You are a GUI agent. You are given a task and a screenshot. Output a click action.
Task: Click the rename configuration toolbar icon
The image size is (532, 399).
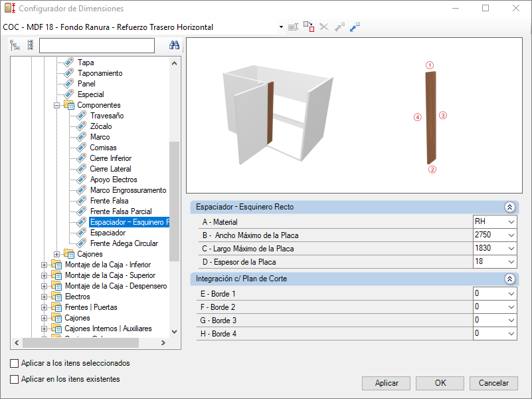tap(293, 27)
